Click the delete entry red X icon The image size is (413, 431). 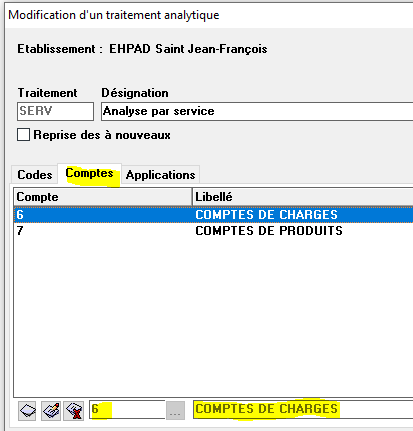(x=74, y=411)
